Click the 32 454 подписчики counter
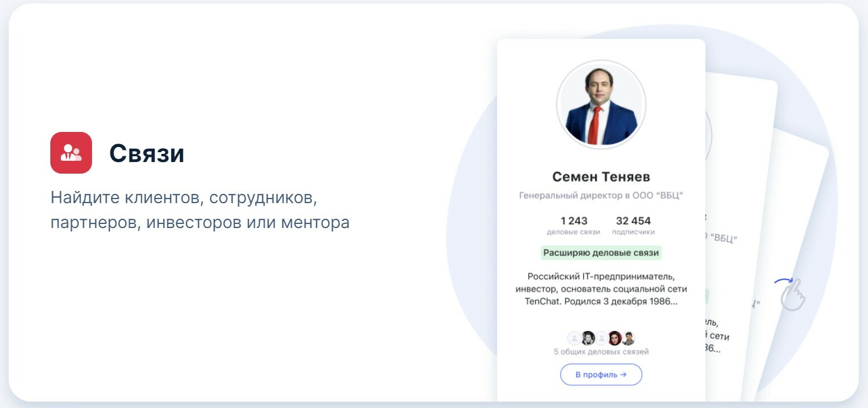868x408 pixels. pyautogui.click(x=633, y=225)
